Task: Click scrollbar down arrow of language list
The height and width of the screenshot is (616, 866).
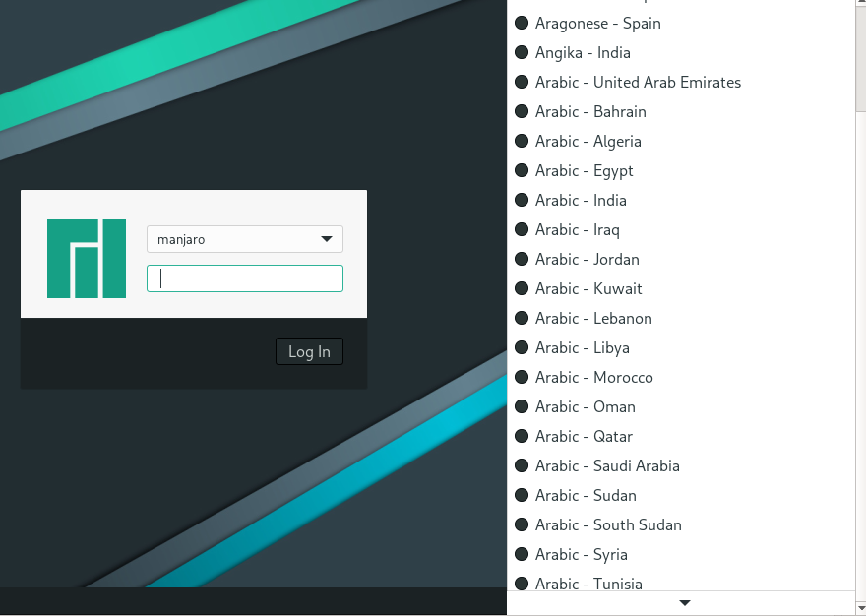Action: coord(861,608)
